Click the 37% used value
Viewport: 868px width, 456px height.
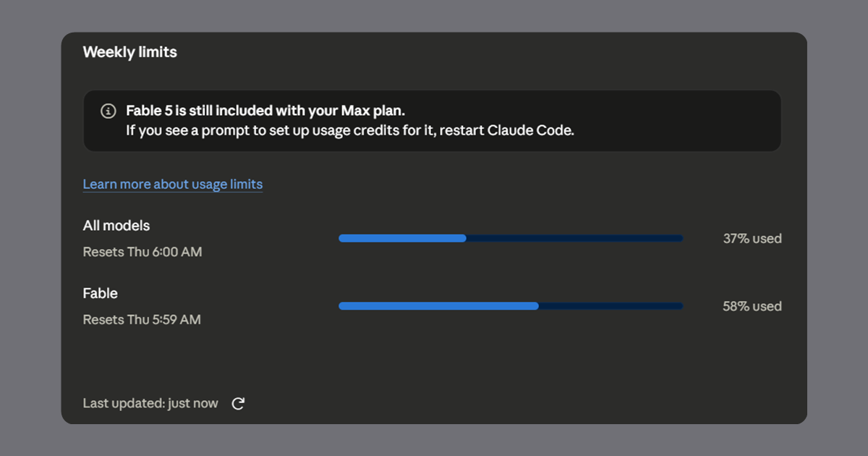tap(752, 238)
